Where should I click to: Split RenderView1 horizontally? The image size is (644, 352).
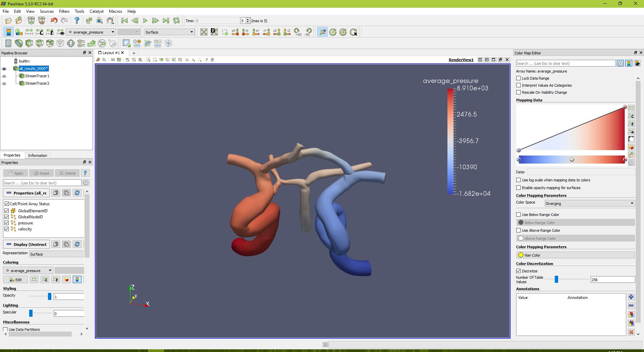tap(480, 60)
